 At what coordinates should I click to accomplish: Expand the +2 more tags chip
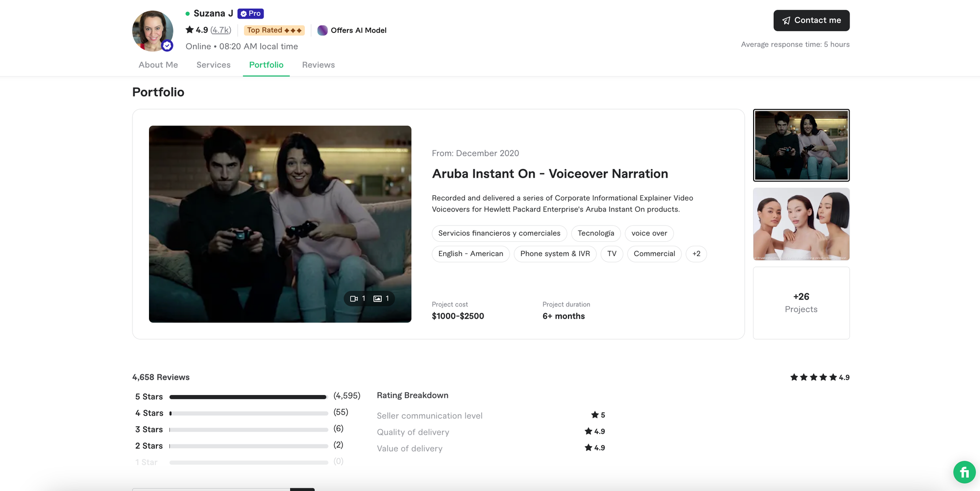point(696,254)
